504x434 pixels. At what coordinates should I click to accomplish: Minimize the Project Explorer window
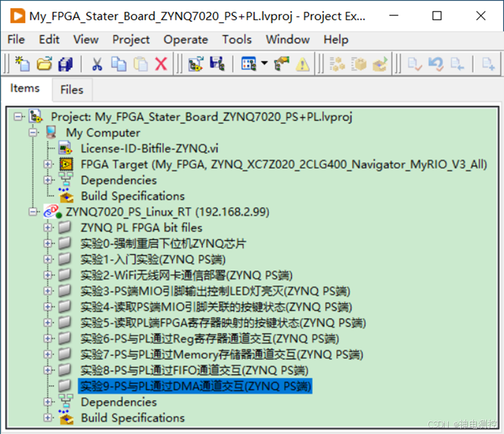point(394,15)
